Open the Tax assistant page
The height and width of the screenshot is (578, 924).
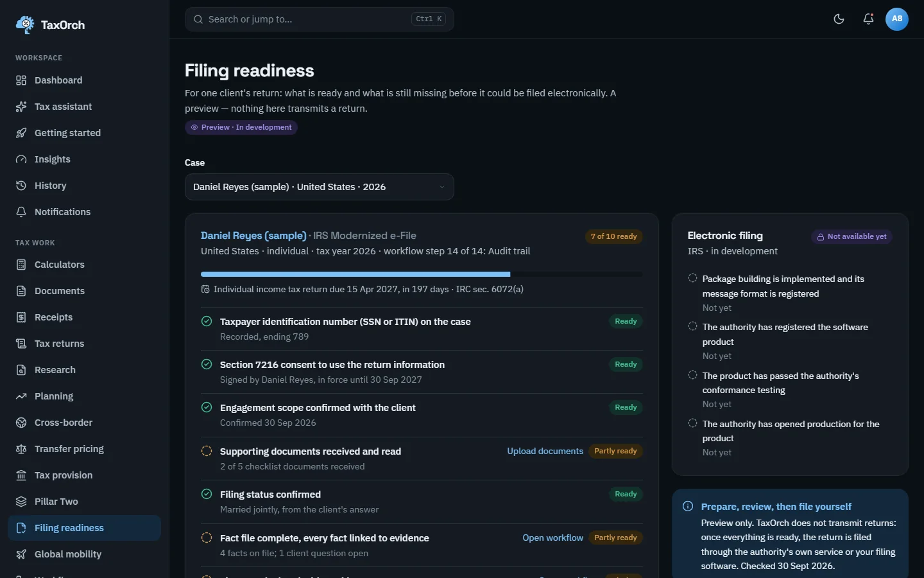(84, 107)
